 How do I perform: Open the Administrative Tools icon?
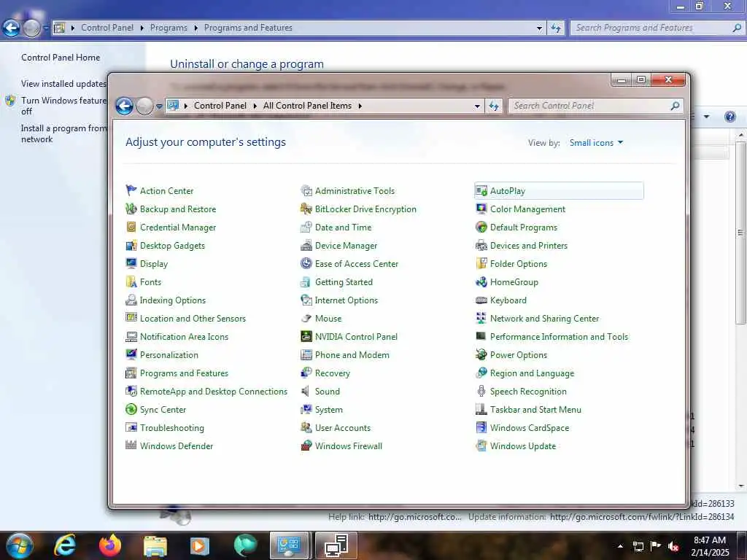tap(306, 190)
